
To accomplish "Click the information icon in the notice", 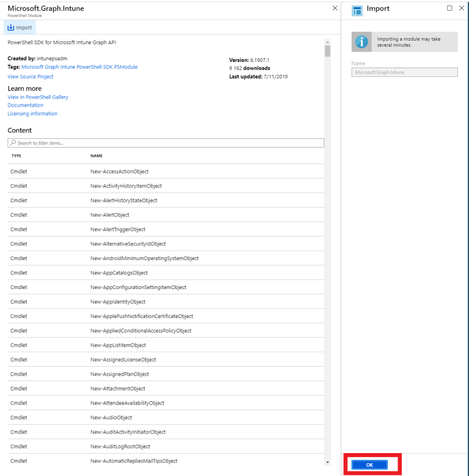I will [x=361, y=42].
